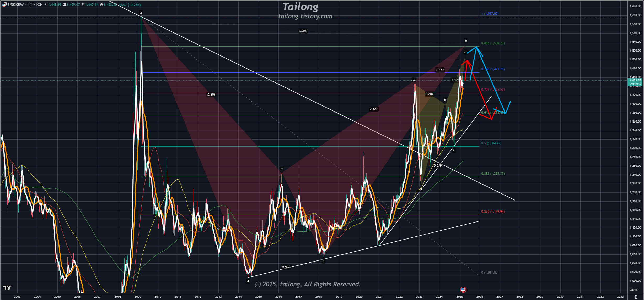This screenshot has height=300, width=644.
Task: Click the B label near the 2016 peak
Action: tap(282, 169)
